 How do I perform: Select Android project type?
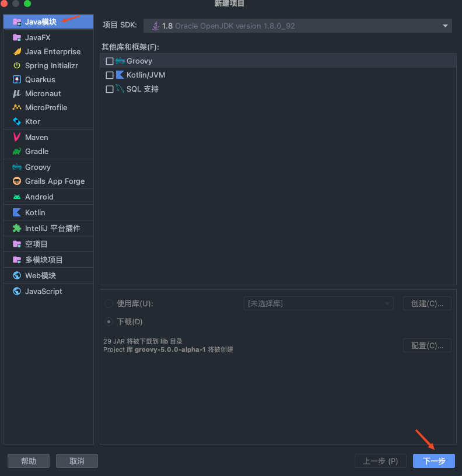[x=48, y=197]
